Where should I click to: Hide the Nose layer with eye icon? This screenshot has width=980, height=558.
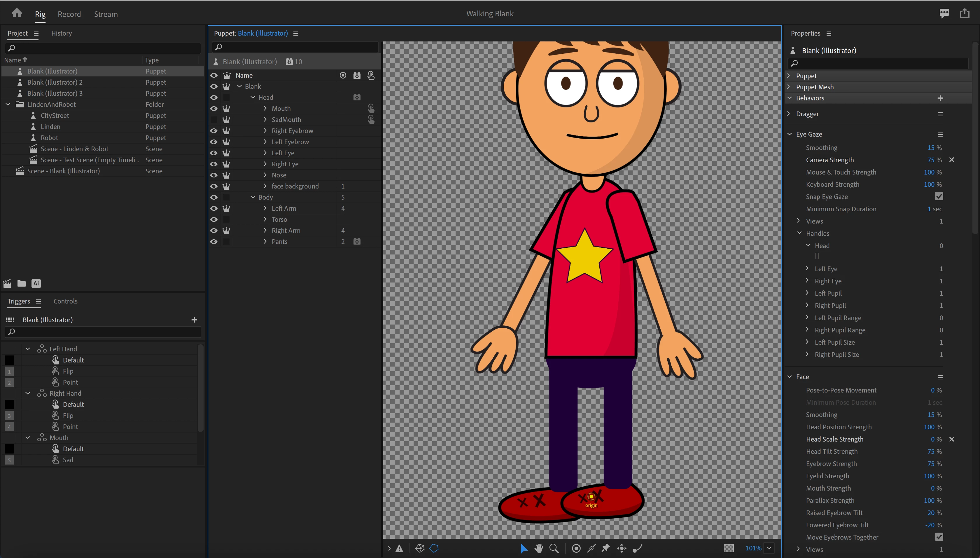[x=214, y=175]
